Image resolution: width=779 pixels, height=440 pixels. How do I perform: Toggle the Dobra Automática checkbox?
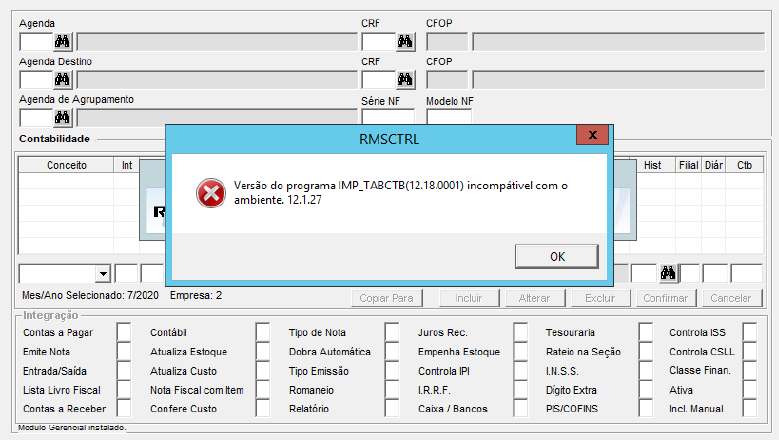(x=392, y=352)
